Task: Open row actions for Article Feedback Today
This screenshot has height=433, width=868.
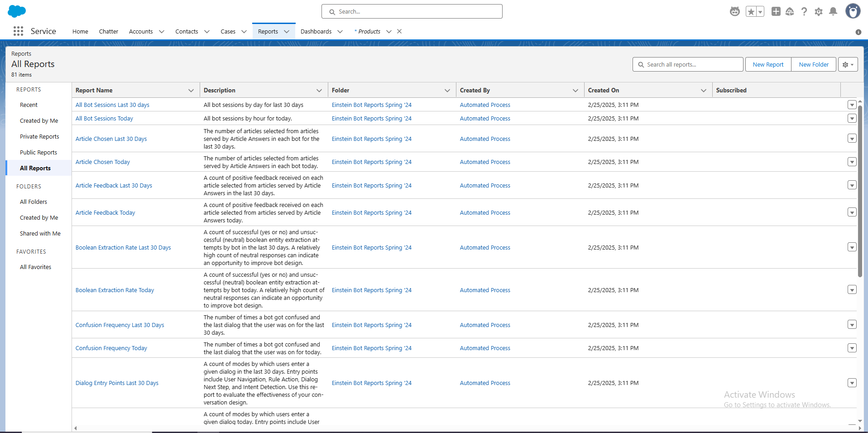Action: coord(852,212)
